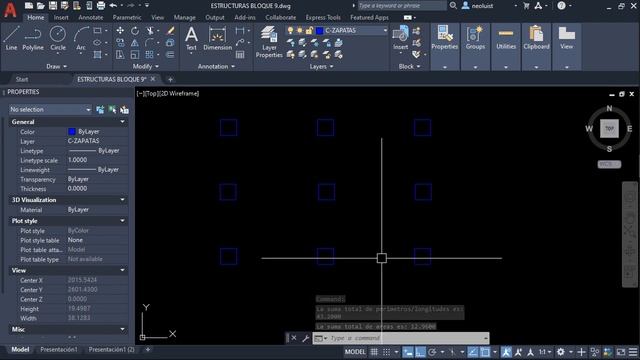Select the Mirror tool

(x=135, y=42)
